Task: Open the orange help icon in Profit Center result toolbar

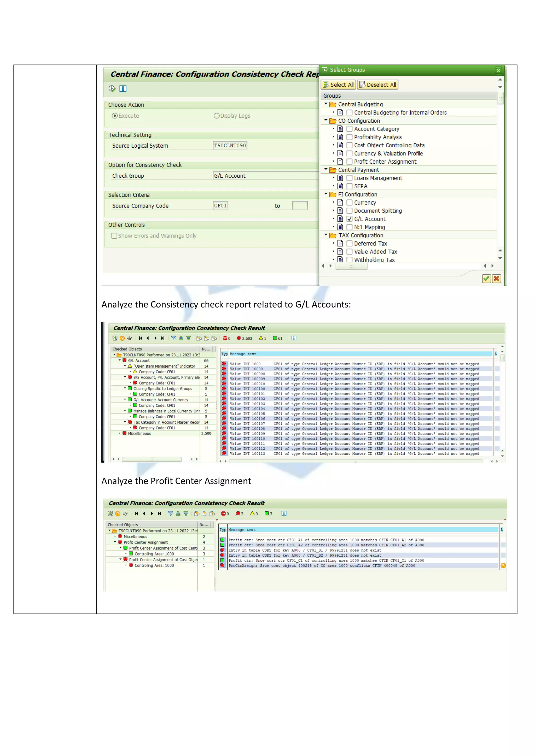Action: pos(118,513)
